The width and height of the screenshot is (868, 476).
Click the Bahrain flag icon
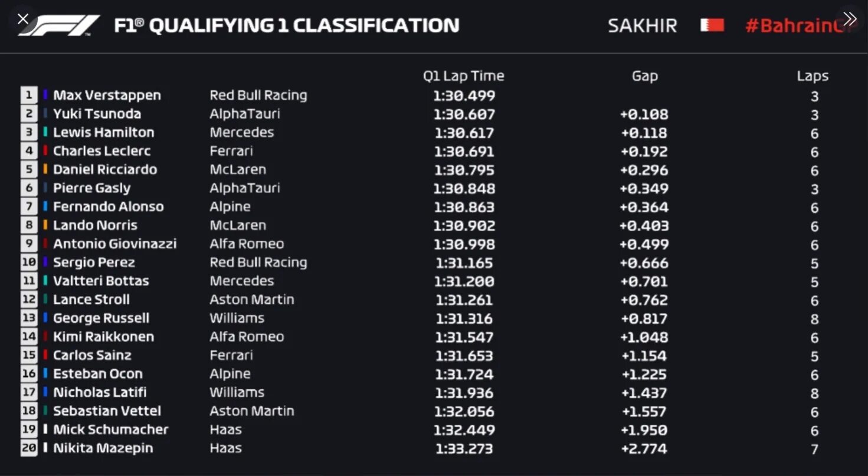[712, 25]
